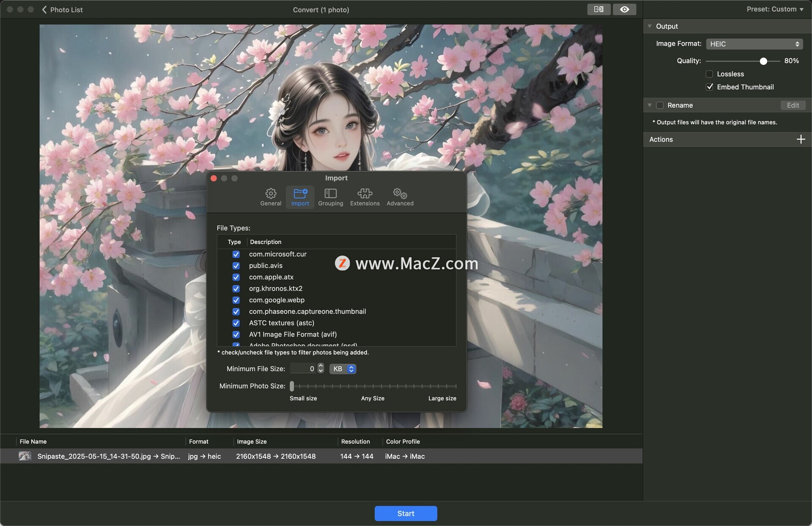Sort by Format column header

point(198,441)
